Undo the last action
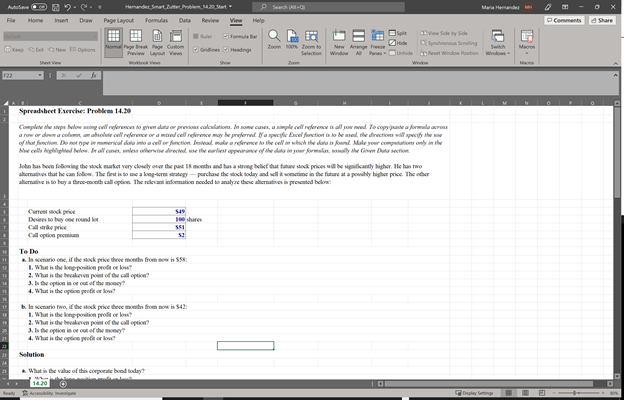This screenshot has width=624, height=400. [69, 7]
